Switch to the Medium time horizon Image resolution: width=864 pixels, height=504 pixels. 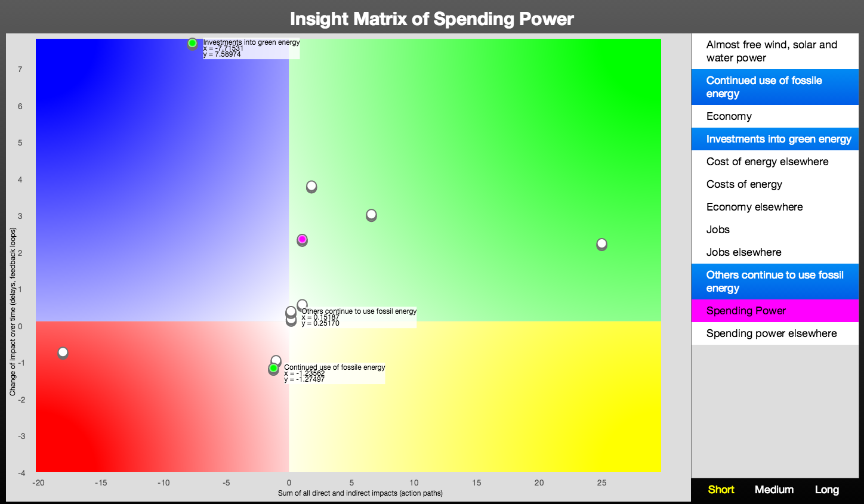coord(774,490)
